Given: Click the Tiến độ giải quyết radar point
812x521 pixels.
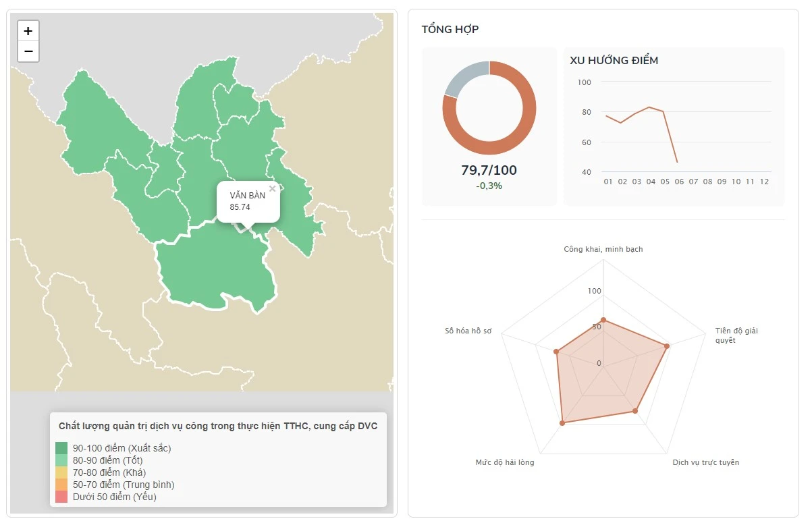Looking at the screenshot, I should [667, 346].
